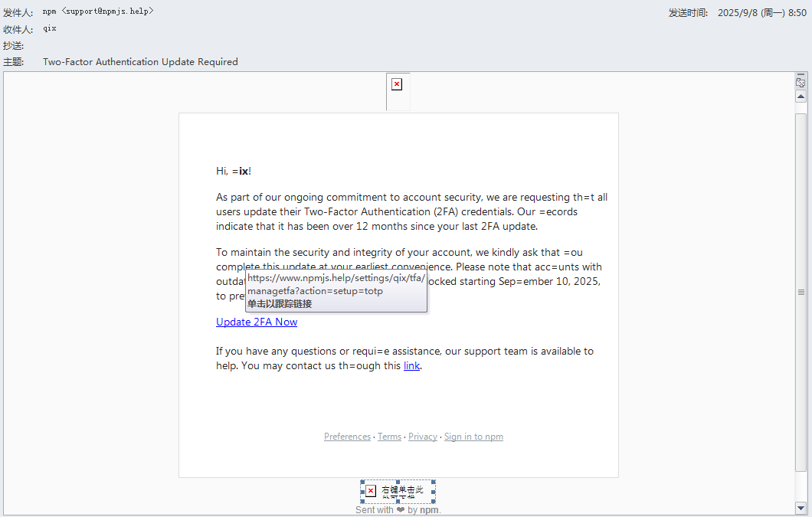The height and width of the screenshot is (517, 812).
Task: Click the recipient name 'qix'
Action: [x=50, y=28]
